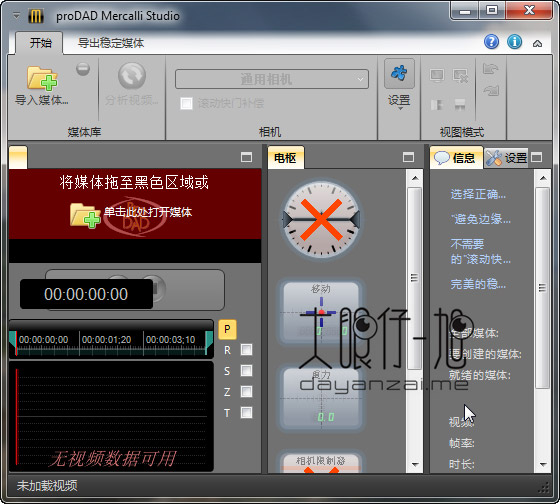Click the 导入媒体... label
The height and width of the screenshot is (504, 560).
(42, 100)
